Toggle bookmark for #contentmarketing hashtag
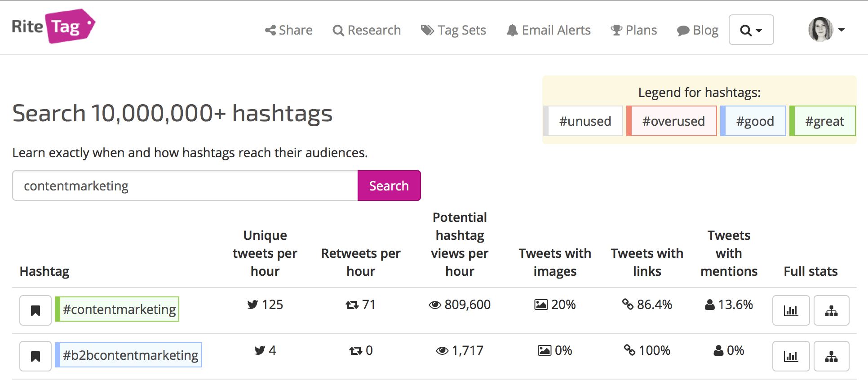 coord(35,310)
